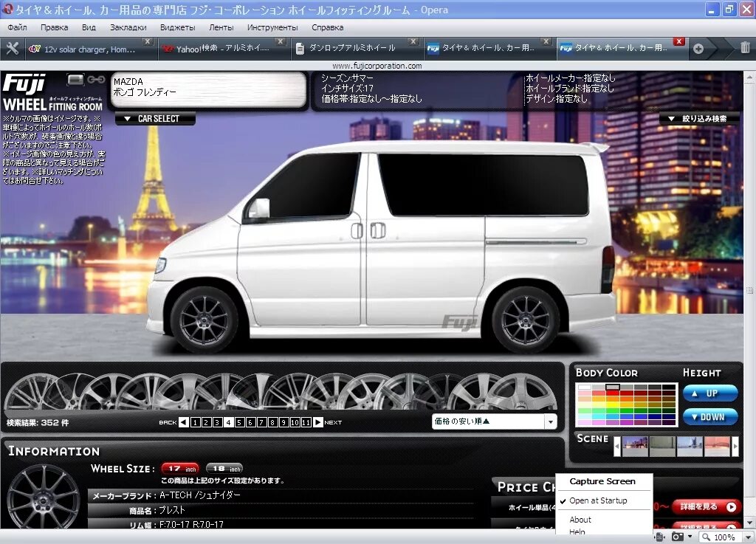
Task: Choose the red bridge scene thumbnail
Action: pyautogui.click(x=717, y=446)
